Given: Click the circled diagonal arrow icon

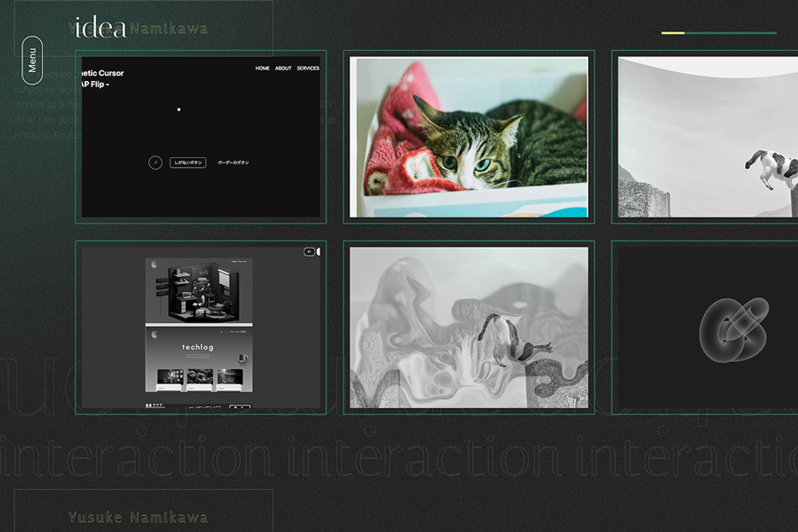Looking at the screenshot, I should [156, 163].
